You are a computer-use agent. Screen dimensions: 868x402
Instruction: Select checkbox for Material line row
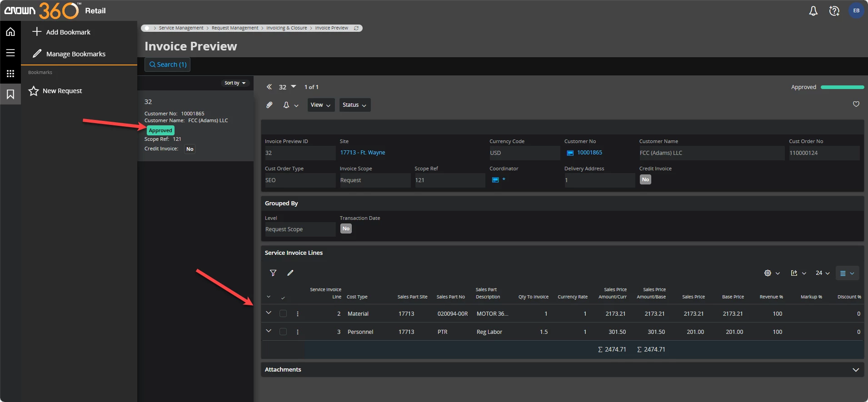point(283,313)
